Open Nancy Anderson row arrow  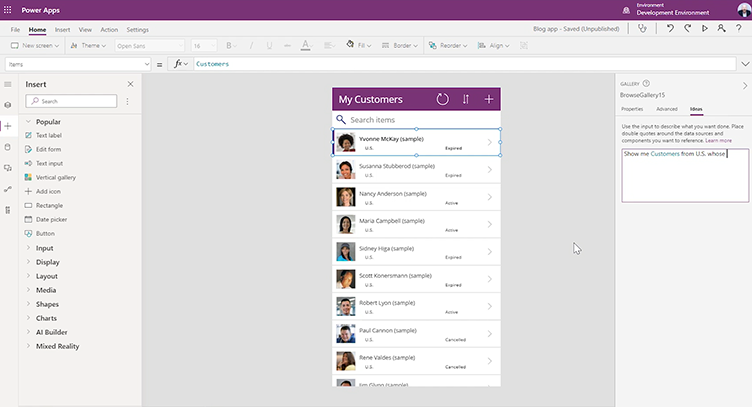pos(490,197)
